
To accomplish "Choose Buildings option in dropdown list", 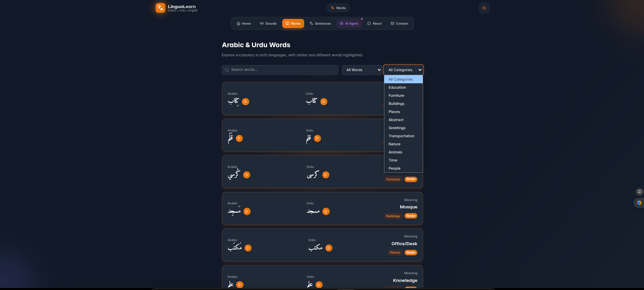I will point(404,104).
